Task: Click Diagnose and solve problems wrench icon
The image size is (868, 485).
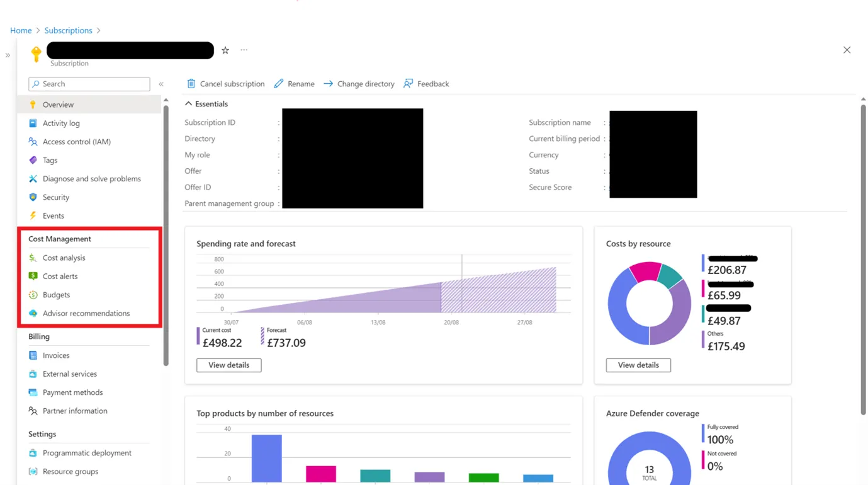Action: [x=33, y=179]
